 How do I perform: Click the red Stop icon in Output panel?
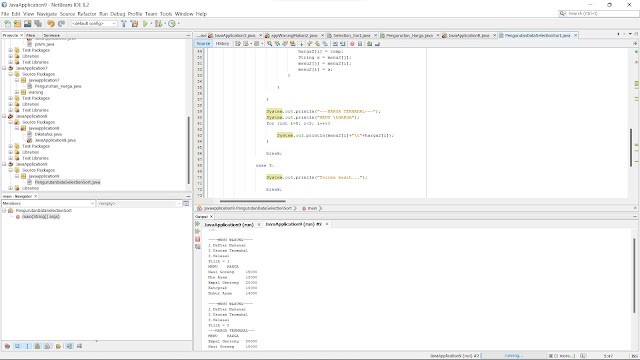point(198,239)
